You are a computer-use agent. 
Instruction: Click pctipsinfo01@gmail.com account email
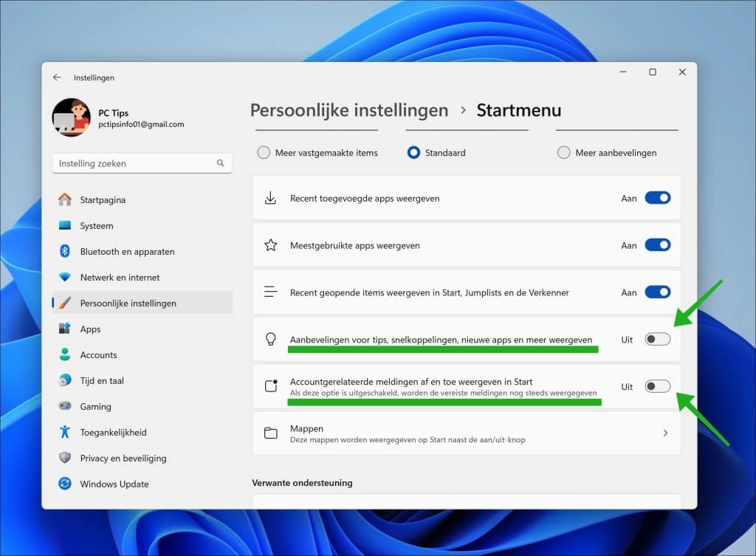click(141, 124)
